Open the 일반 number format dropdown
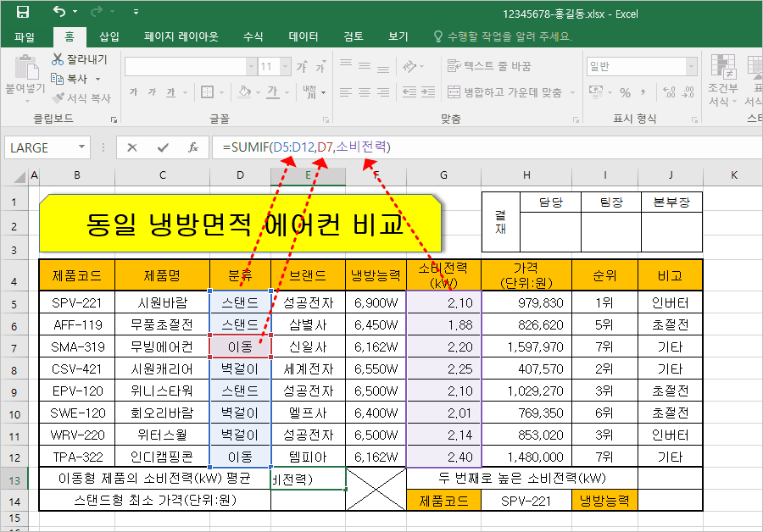 pos(692,67)
